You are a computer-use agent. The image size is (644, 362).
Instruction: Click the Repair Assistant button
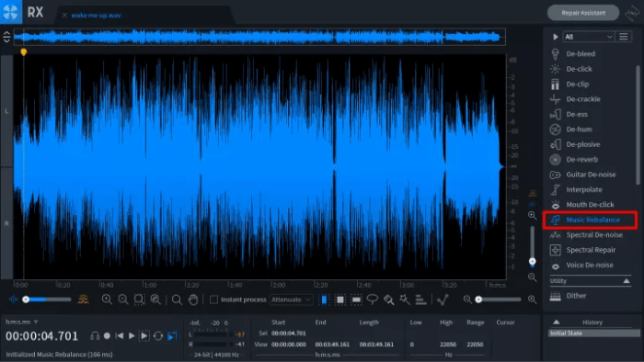tap(583, 13)
